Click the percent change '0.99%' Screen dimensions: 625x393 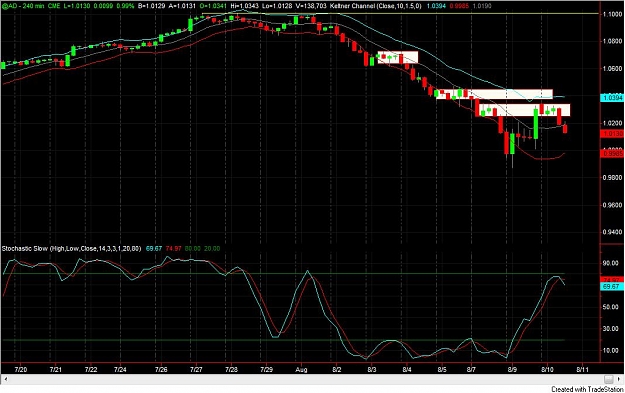(x=125, y=6)
